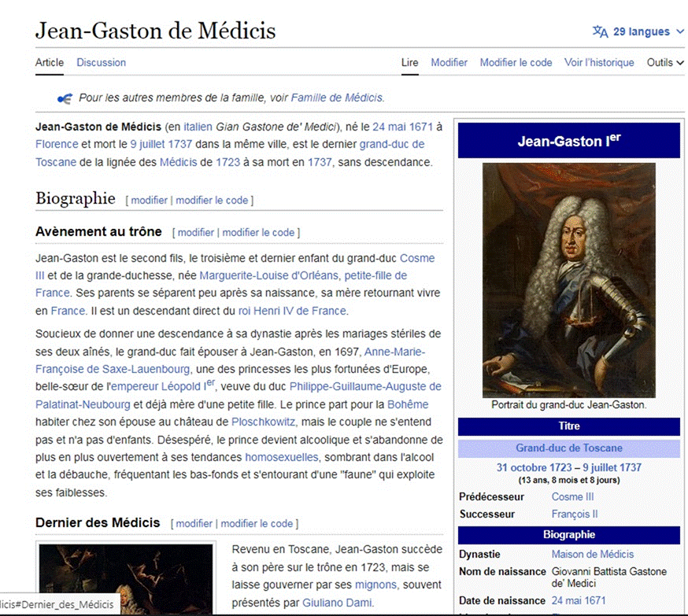Click 31 octobre 1723 in the infobox
Image resolution: width=688 pixels, height=616 pixels.
point(534,468)
